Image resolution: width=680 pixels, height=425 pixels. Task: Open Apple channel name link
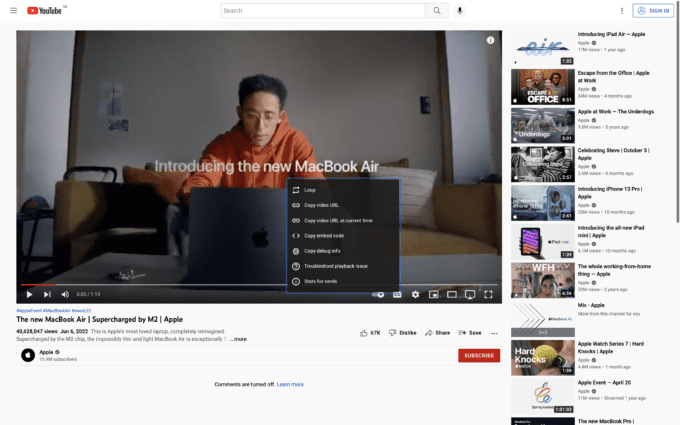46,352
